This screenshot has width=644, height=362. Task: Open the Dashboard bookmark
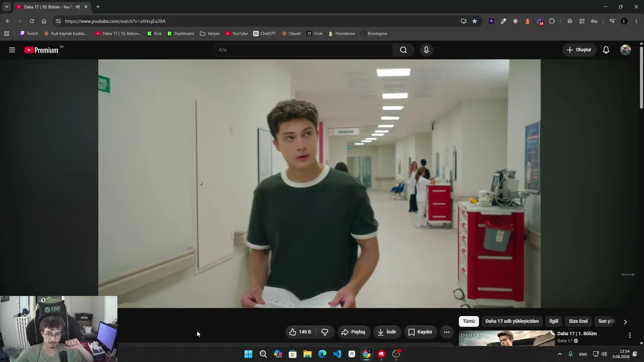pyautogui.click(x=181, y=34)
